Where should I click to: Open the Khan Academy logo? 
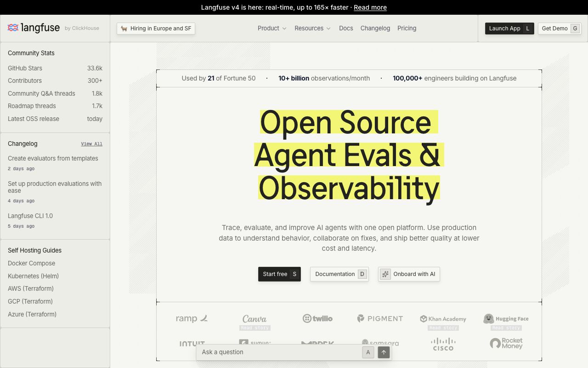pos(443,319)
